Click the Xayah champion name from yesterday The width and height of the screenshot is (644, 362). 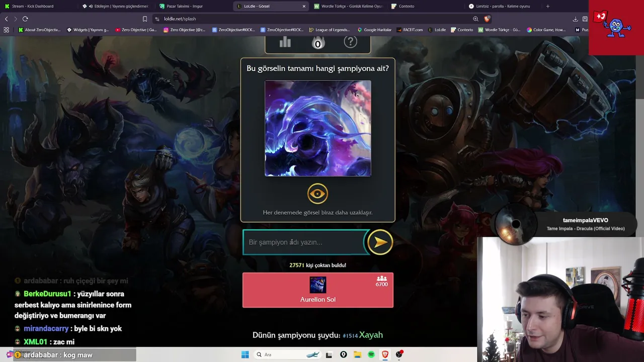371,335
